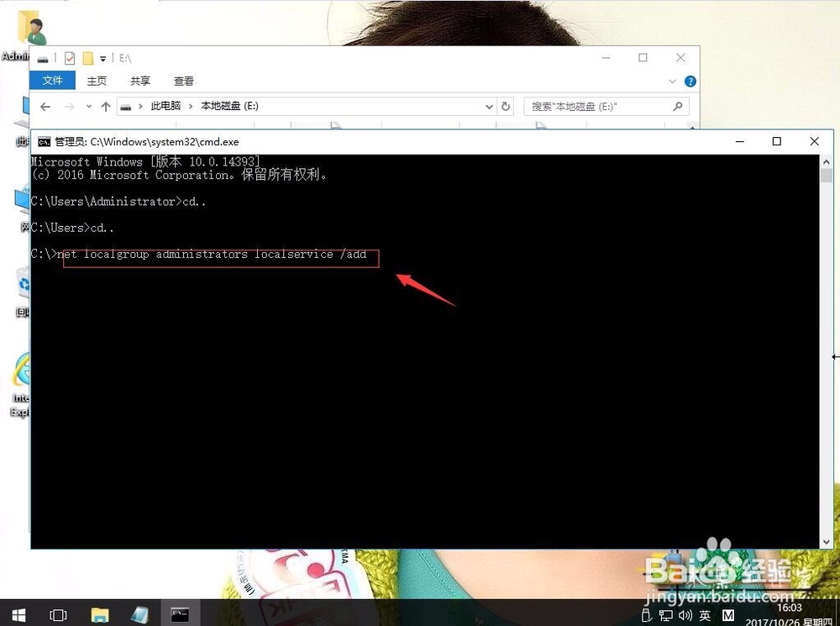
Task: Click the volume icon in system tray
Action: 685,615
